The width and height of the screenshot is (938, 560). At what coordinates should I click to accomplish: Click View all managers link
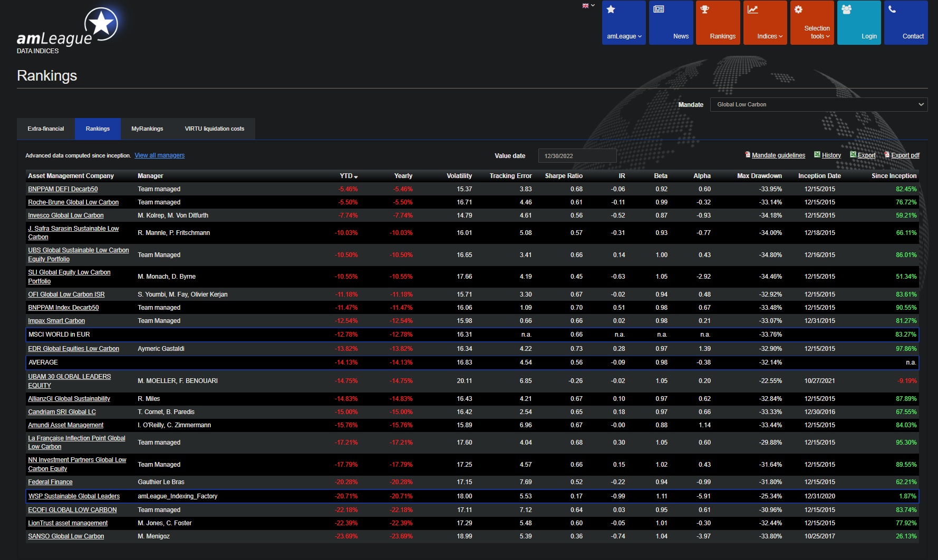click(x=160, y=155)
